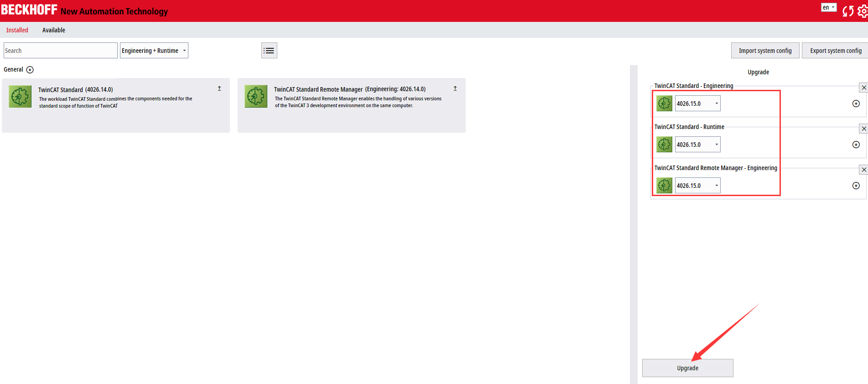Remove Remote Manager - Engineering from upgrade list
Viewport: 868px width, 384px height.
click(x=864, y=170)
